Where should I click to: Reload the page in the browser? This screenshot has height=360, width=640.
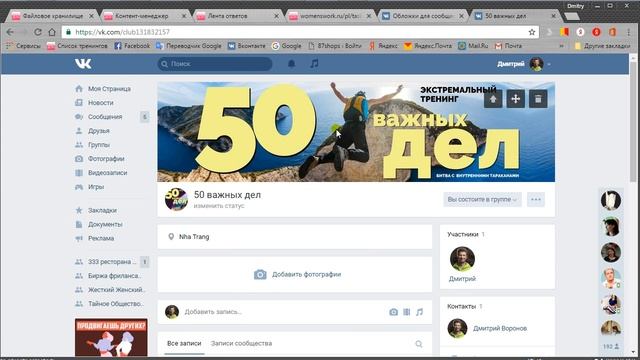pos(38,32)
